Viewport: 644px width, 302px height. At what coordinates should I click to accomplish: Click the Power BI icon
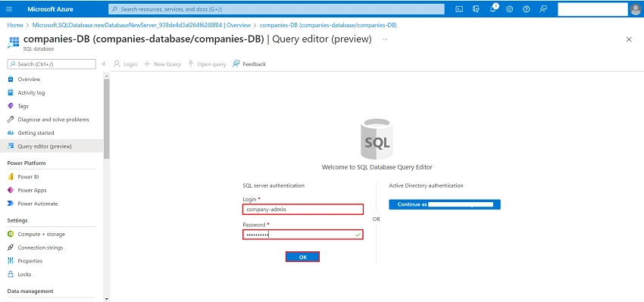[11, 177]
